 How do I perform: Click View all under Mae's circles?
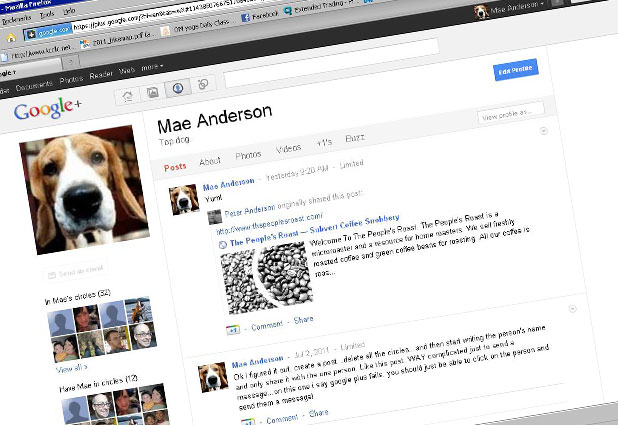(x=71, y=369)
